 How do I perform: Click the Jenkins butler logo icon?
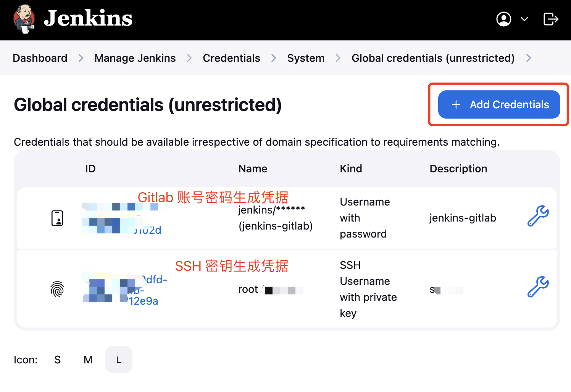click(x=24, y=19)
